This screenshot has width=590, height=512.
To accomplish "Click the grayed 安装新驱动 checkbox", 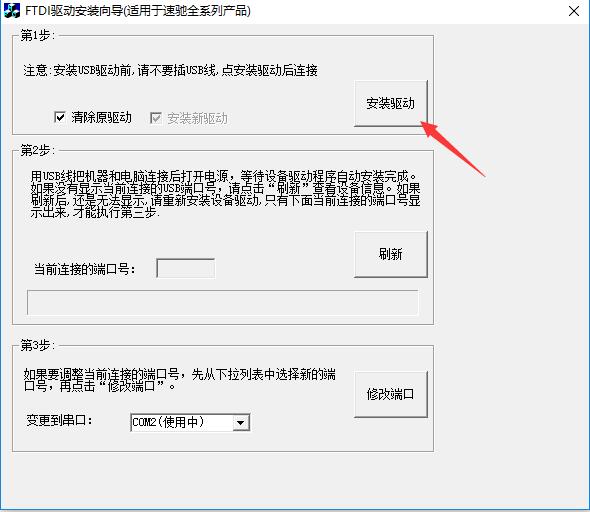I will pos(156,118).
